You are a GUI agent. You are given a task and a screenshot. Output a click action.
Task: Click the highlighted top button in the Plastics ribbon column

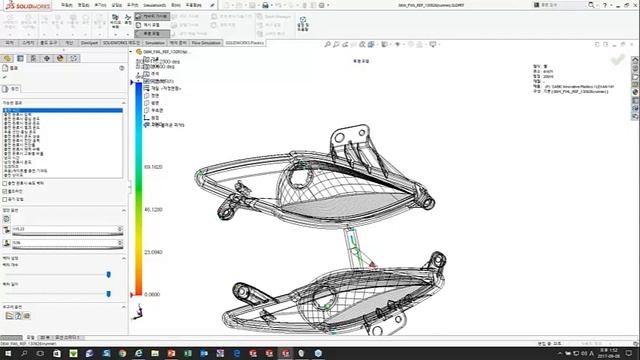point(152,16)
